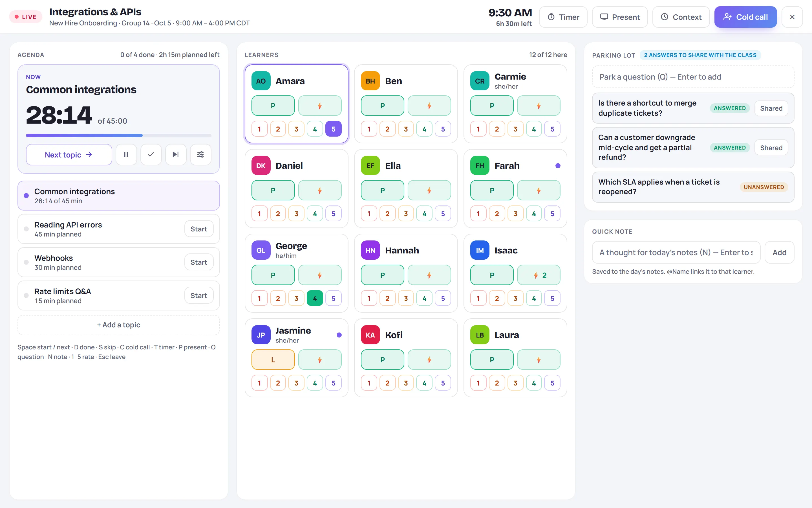Rate Daniel a 1
Screen dimensions: 812x508
(259, 214)
